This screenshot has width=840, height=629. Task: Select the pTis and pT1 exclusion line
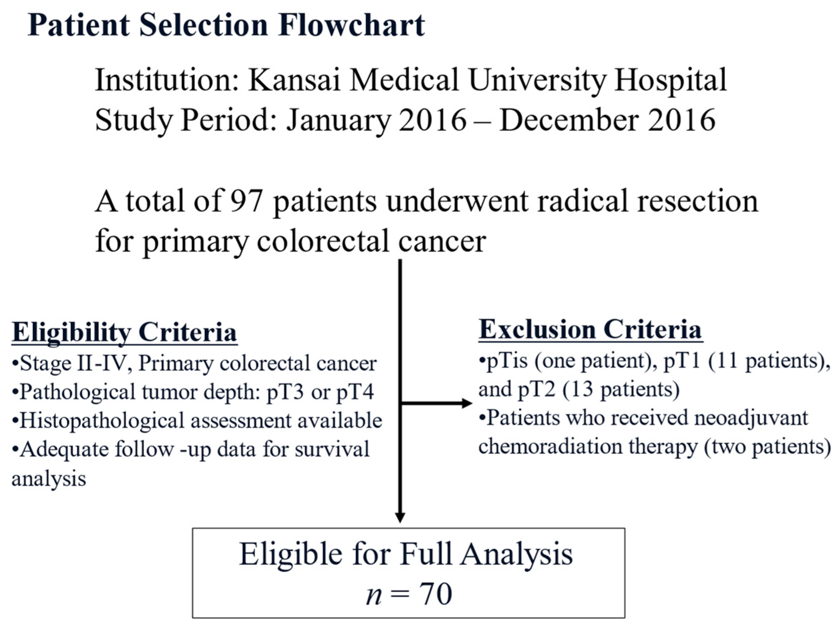pos(654,361)
